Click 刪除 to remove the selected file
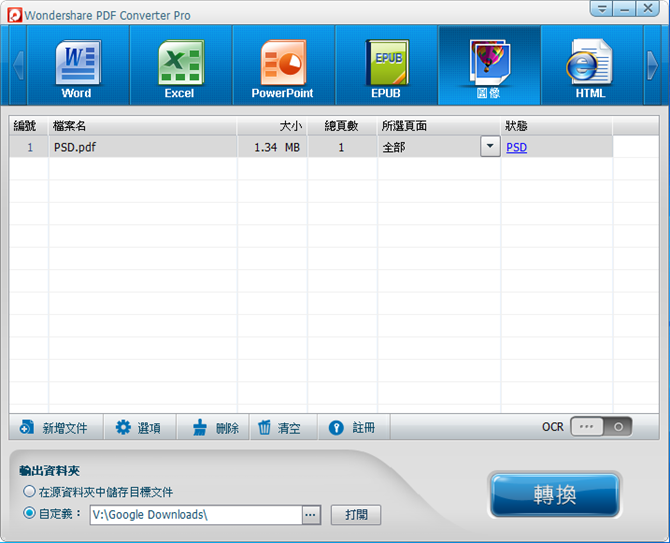The height and width of the screenshot is (543, 670). click(x=213, y=427)
